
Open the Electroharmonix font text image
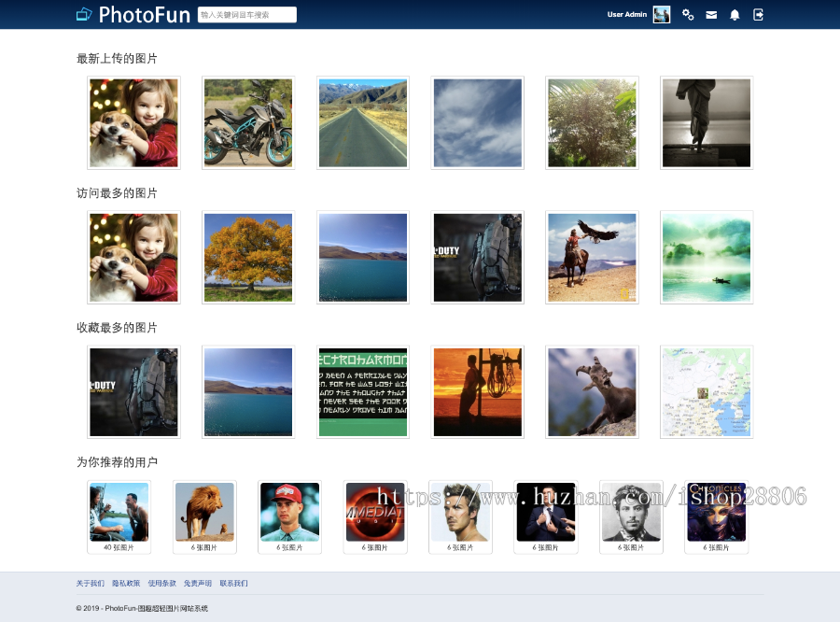[363, 392]
